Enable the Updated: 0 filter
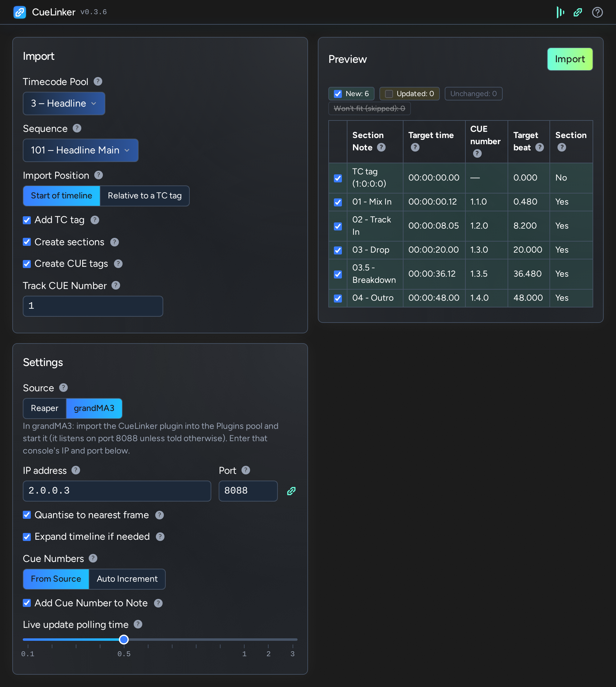 [x=389, y=94]
